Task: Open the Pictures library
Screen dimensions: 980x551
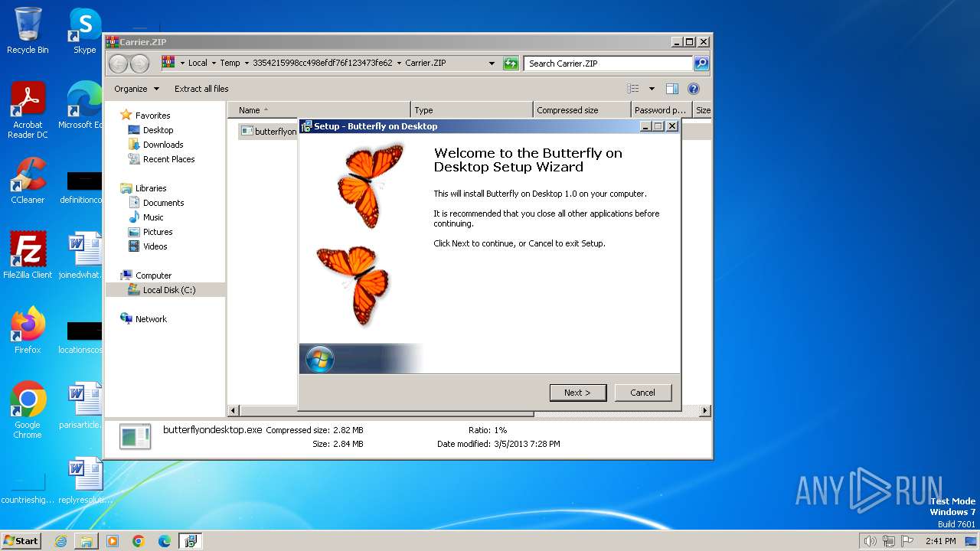Action: (157, 232)
